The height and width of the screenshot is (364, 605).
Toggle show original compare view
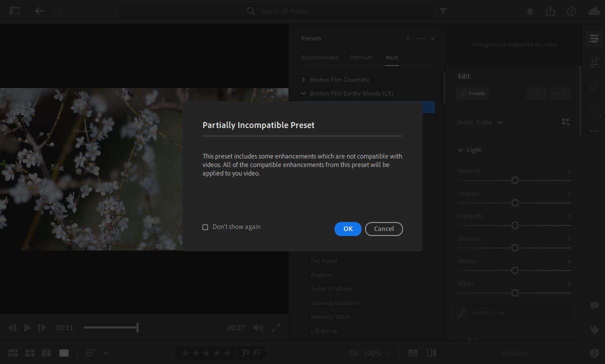(x=432, y=353)
